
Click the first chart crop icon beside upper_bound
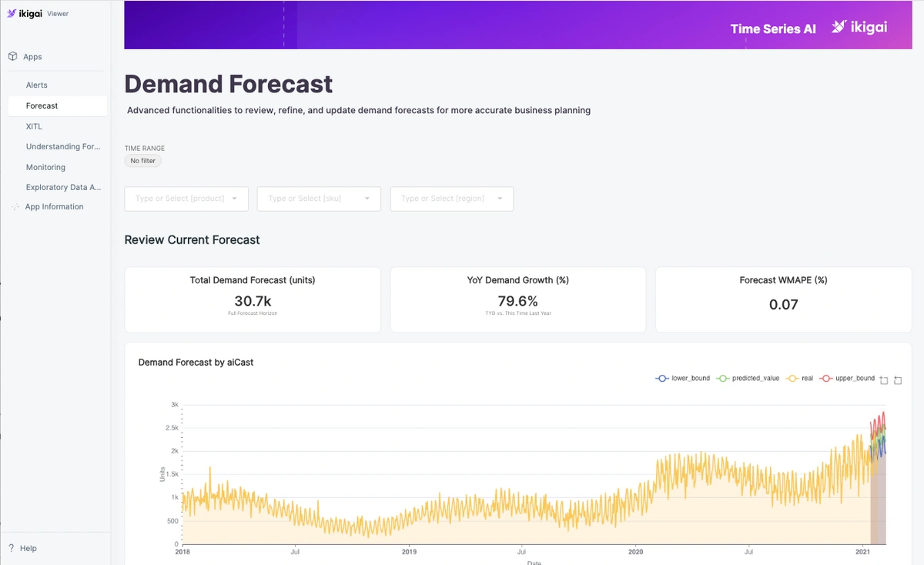pyautogui.click(x=884, y=379)
